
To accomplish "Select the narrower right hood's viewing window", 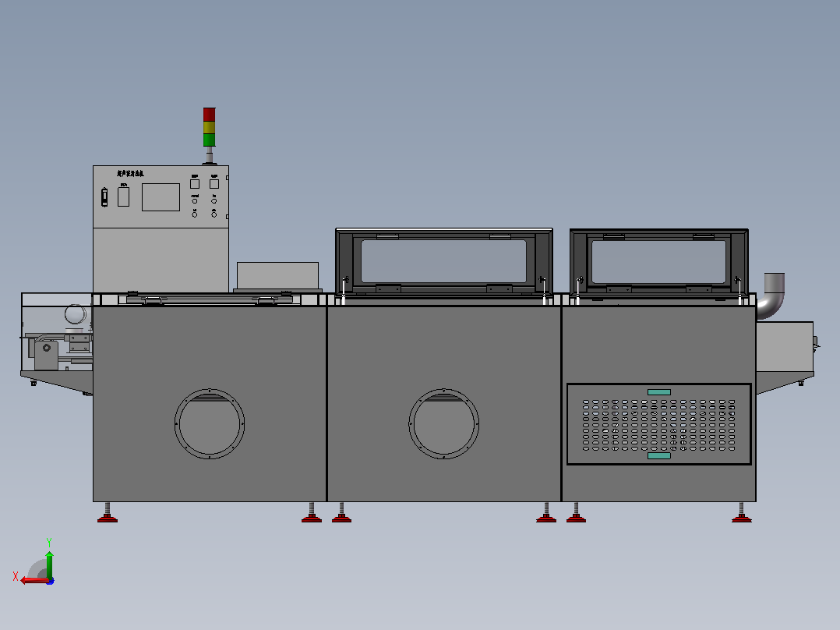I will pos(658,262).
